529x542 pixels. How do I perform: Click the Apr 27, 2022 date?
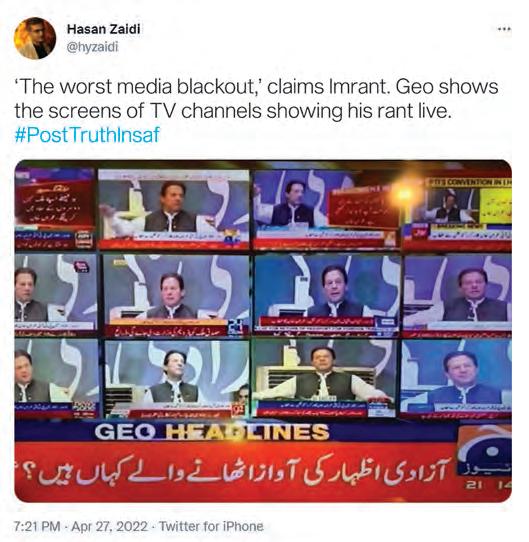point(110,526)
